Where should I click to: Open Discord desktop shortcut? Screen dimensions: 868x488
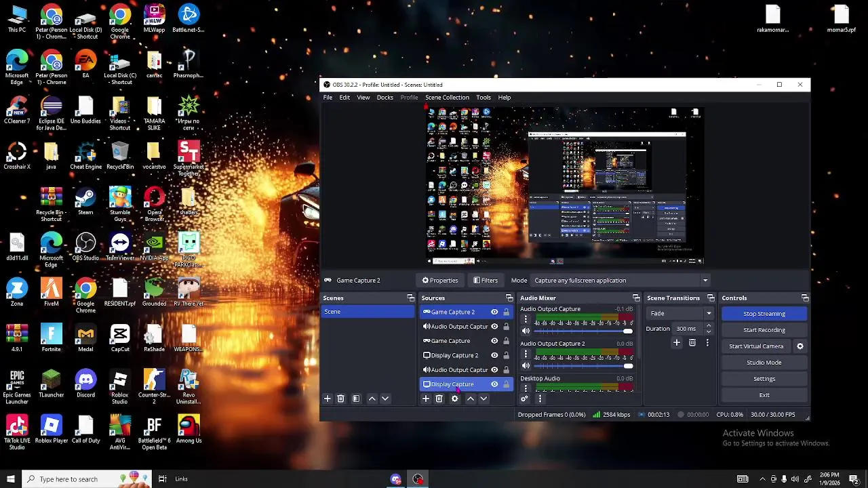click(85, 384)
